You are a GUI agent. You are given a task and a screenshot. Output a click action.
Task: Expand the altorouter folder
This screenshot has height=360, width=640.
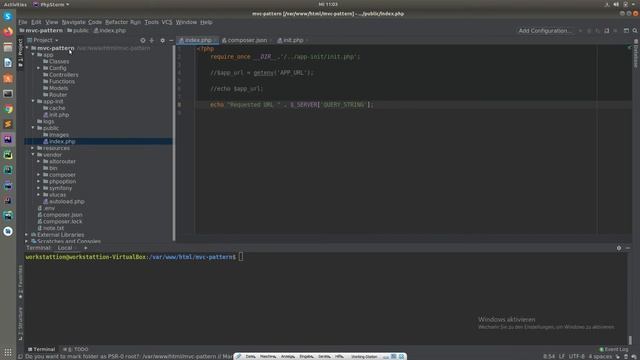pyautogui.click(x=39, y=161)
